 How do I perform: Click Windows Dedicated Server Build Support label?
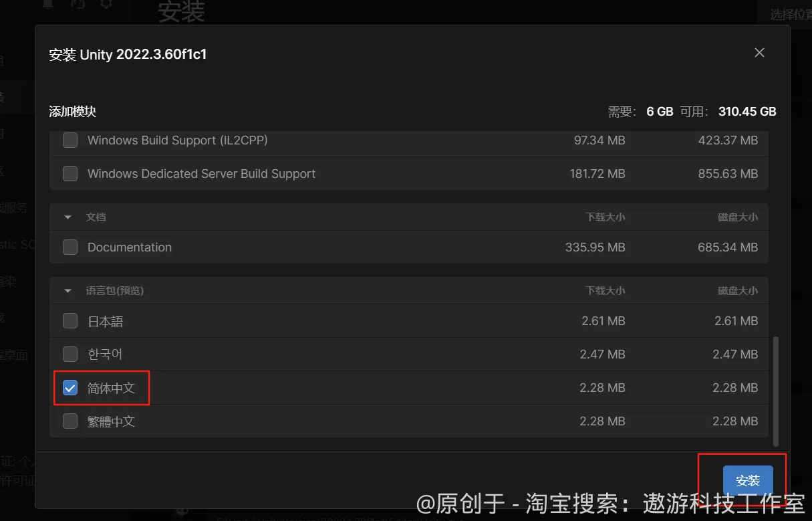[201, 174]
